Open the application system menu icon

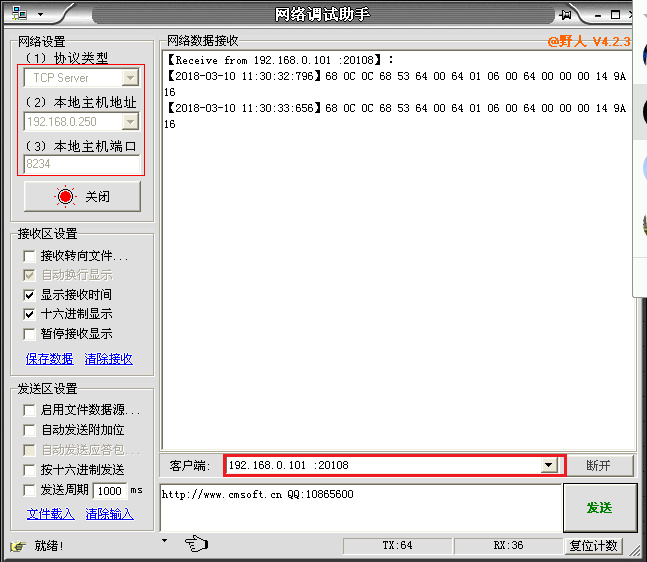click(x=19, y=14)
